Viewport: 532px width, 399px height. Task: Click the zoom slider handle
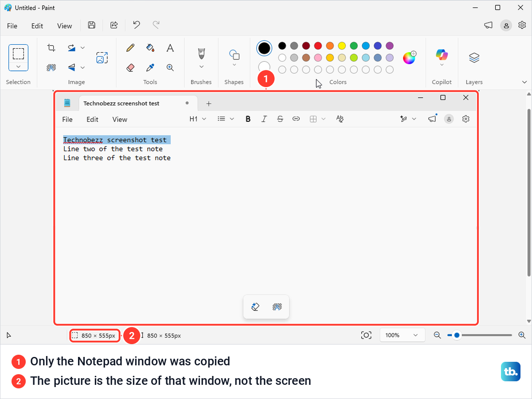pyautogui.click(x=457, y=335)
